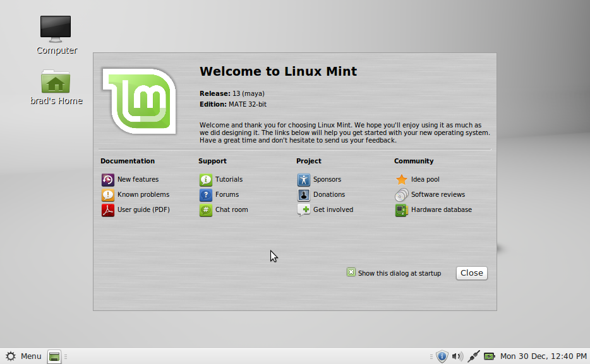Open the Forums link
Screen dimensions: 590x364
pos(227,194)
